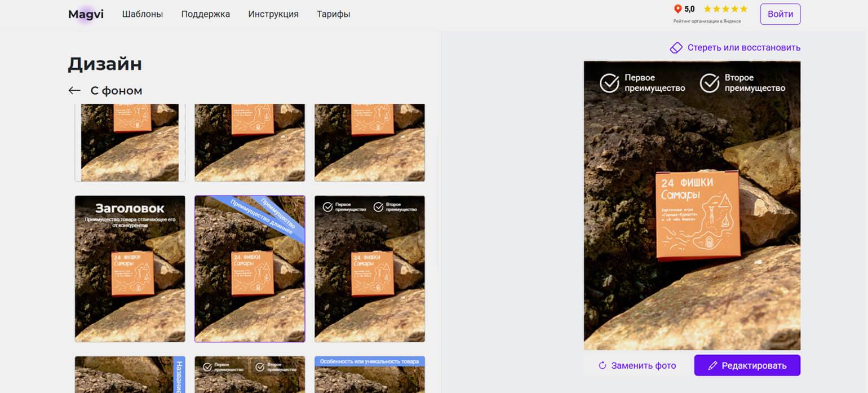Go to 'Инструкция' page
Viewport: 868px width, 393px height.
click(273, 14)
